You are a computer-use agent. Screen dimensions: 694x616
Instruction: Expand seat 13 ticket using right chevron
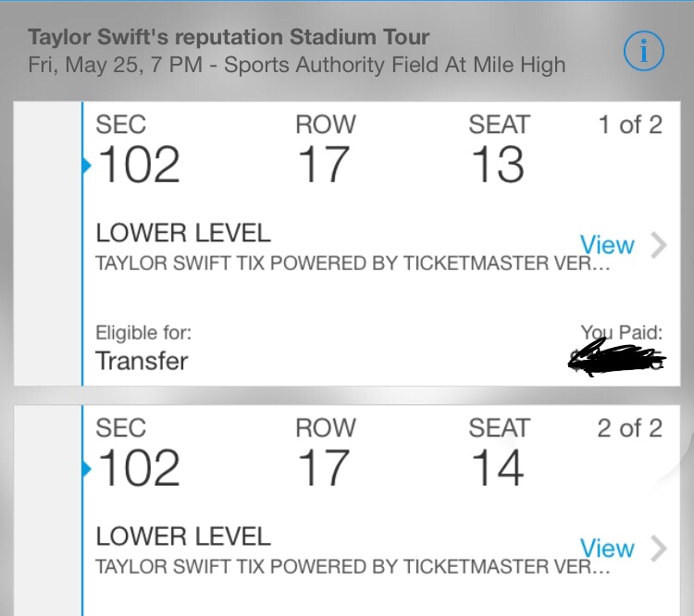click(659, 245)
